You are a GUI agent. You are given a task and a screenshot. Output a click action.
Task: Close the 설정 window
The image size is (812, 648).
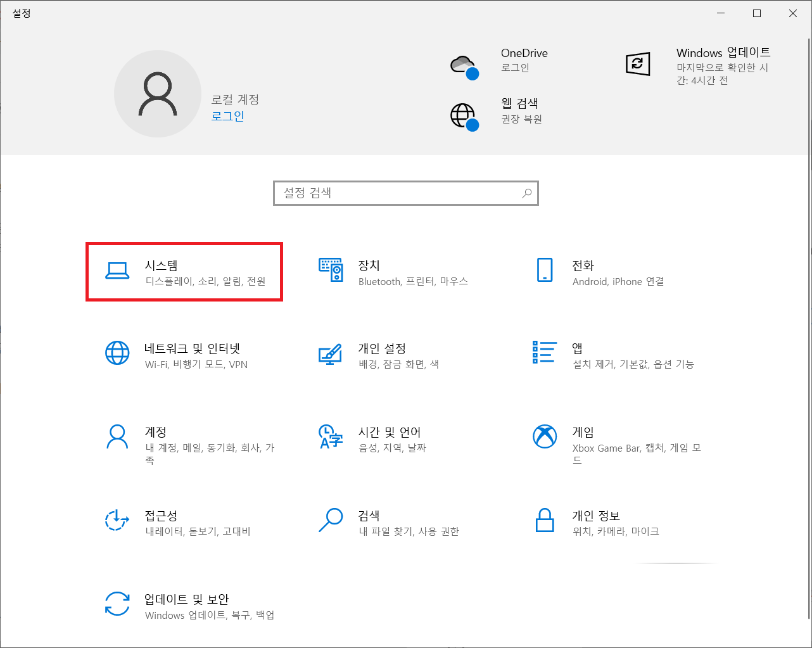(x=793, y=13)
